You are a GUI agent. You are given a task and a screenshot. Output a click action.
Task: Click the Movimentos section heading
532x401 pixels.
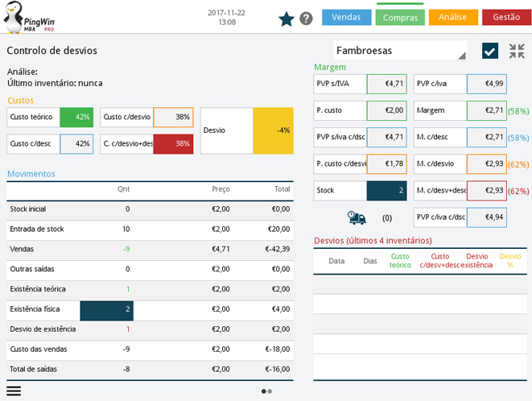click(x=31, y=174)
